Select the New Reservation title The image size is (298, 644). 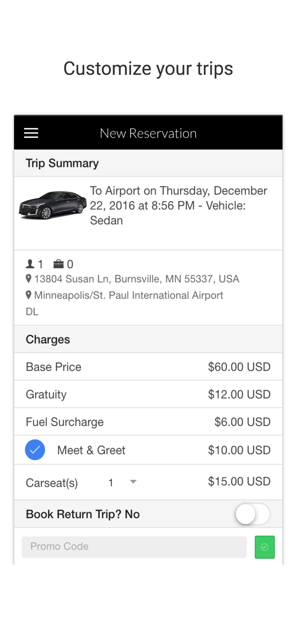coord(148,133)
